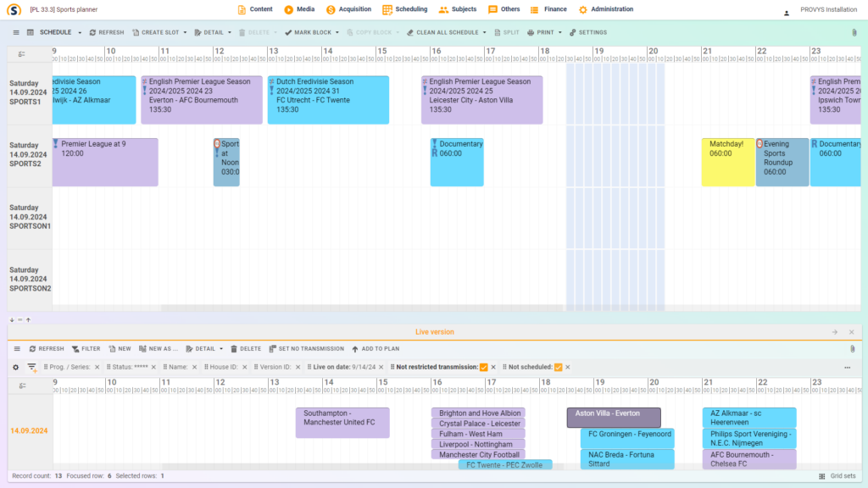This screenshot has width=868, height=488.
Task: Open the Subjects menu
Action: [457, 9]
